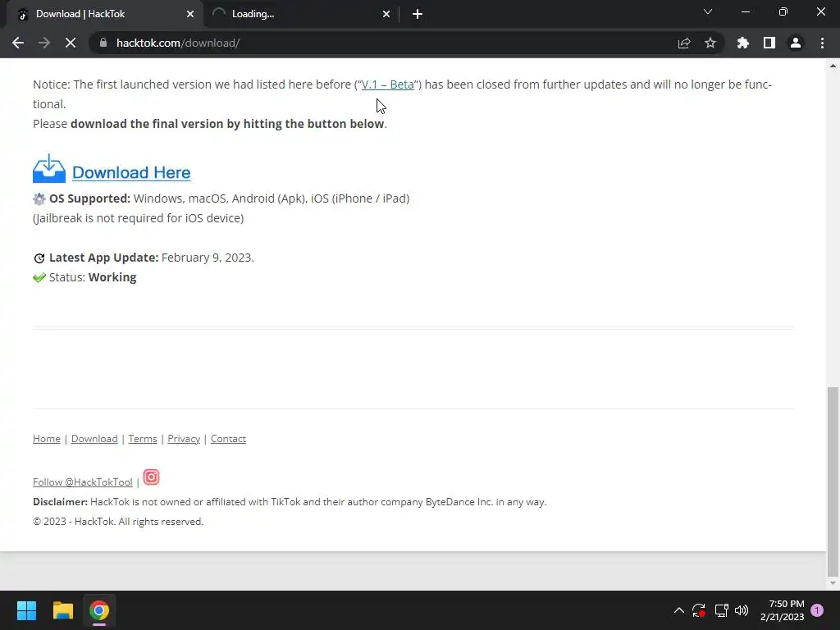Open a new tab with the plus button
This screenshot has width=840, height=630.
[418, 14]
